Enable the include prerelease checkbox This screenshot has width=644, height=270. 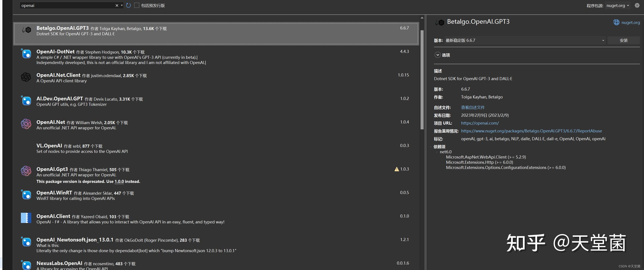(x=136, y=5)
